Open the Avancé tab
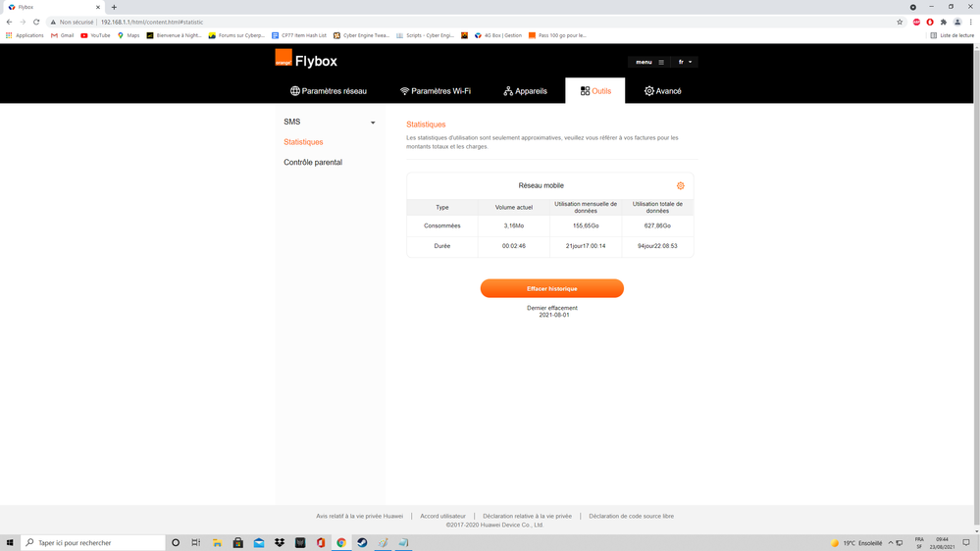Image resolution: width=980 pixels, height=551 pixels. (662, 91)
